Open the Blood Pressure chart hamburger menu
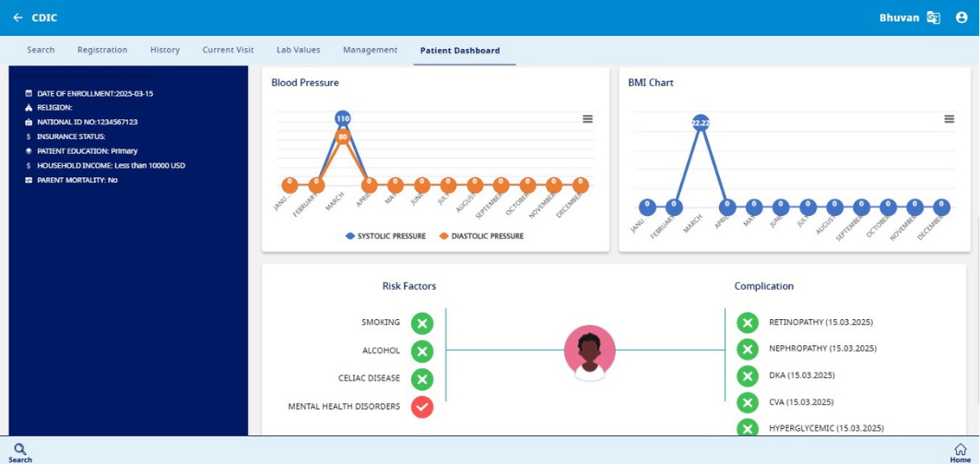980x465 pixels. pos(587,119)
